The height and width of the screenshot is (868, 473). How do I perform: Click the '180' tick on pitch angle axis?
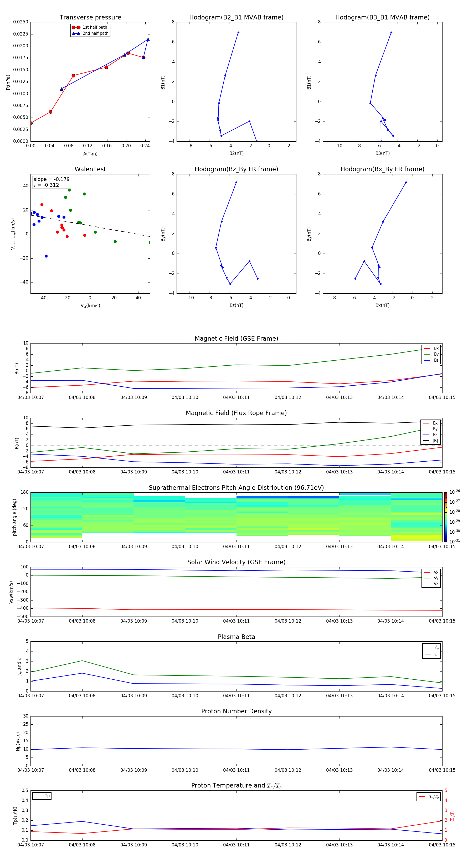click(x=25, y=492)
